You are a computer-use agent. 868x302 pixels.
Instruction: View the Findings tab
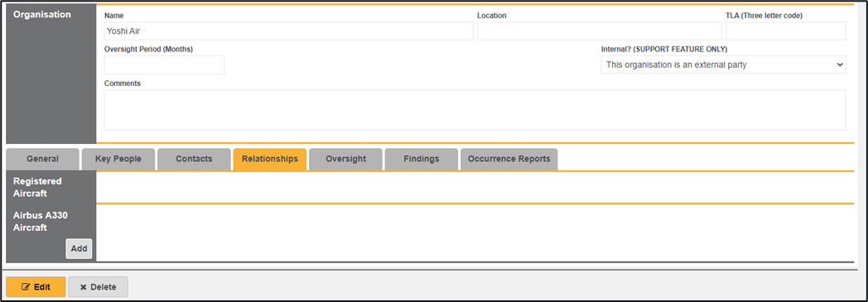(422, 160)
